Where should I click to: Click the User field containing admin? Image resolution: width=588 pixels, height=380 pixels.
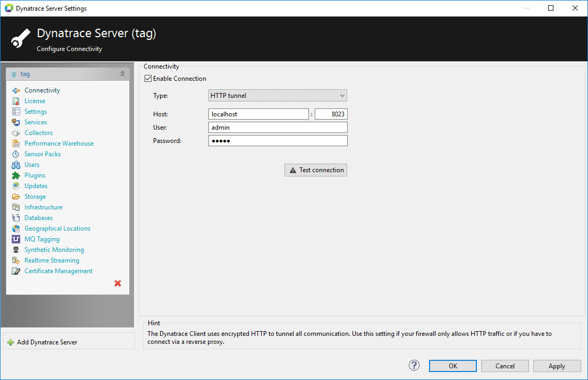tap(278, 128)
